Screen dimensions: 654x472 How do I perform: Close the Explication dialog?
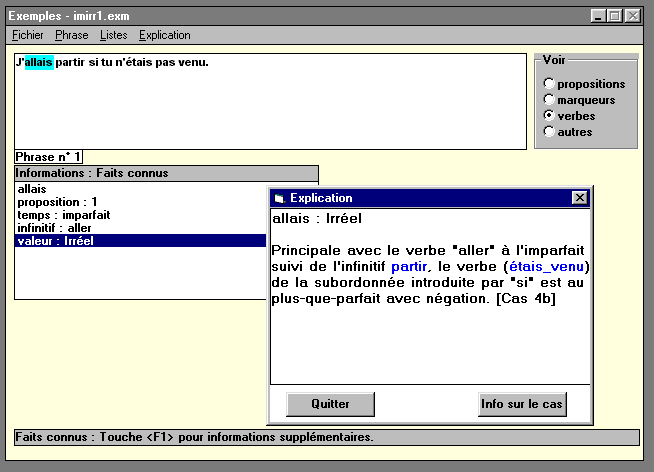click(x=580, y=198)
